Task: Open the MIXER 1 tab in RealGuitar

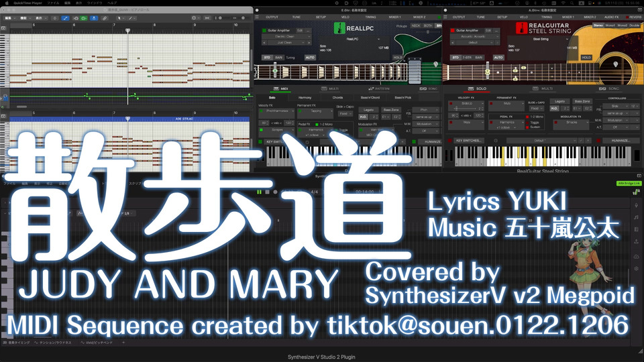Action: click(568, 17)
